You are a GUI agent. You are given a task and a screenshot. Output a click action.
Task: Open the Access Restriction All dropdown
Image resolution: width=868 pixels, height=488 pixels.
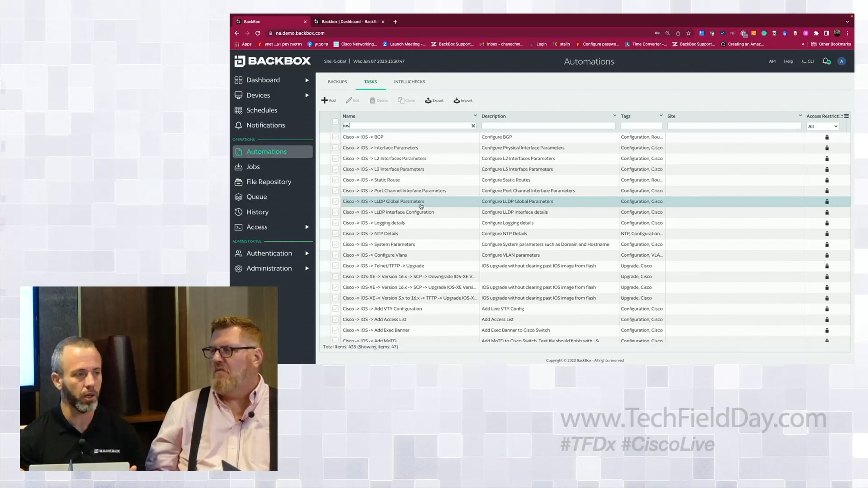tap(822, 126)
